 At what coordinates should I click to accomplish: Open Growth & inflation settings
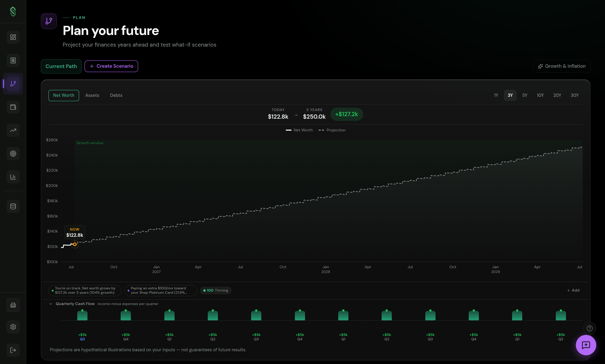pos(562,66)
